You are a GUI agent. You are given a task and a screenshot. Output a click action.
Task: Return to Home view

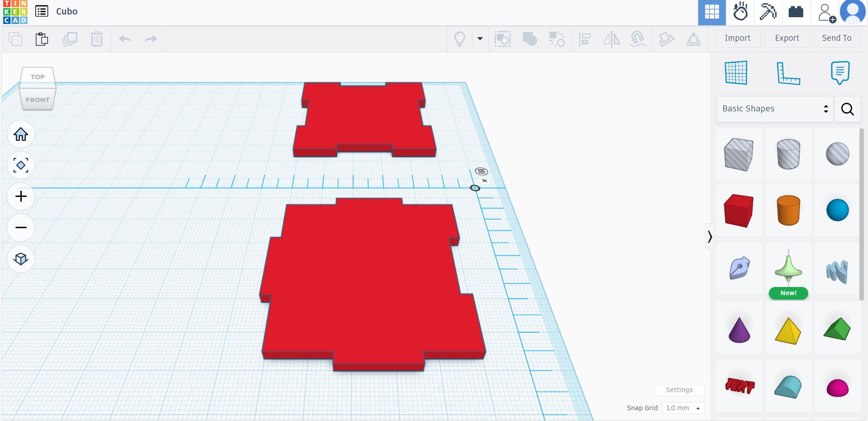tap(20, 134)
